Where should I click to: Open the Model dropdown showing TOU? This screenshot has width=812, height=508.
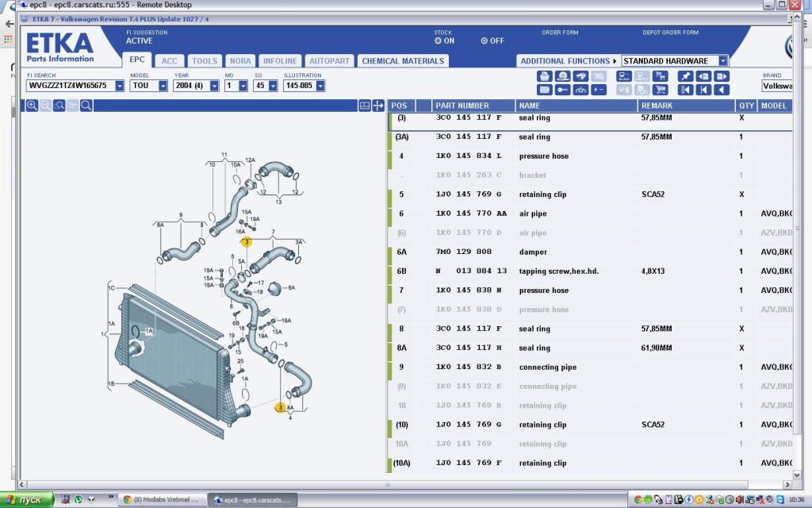(163, 86)
